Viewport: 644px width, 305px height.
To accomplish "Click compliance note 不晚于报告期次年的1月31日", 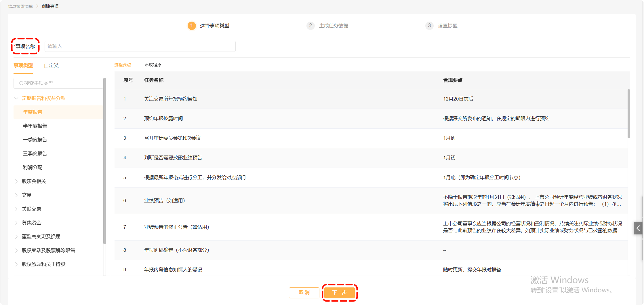I will (532, 201).
